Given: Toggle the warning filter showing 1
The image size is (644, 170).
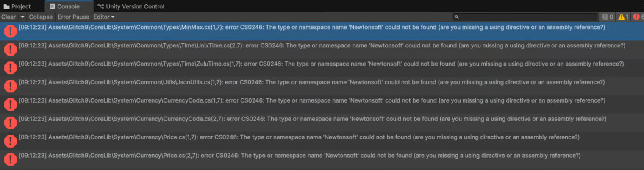Looking at the screenshot, I should point(623,17).
